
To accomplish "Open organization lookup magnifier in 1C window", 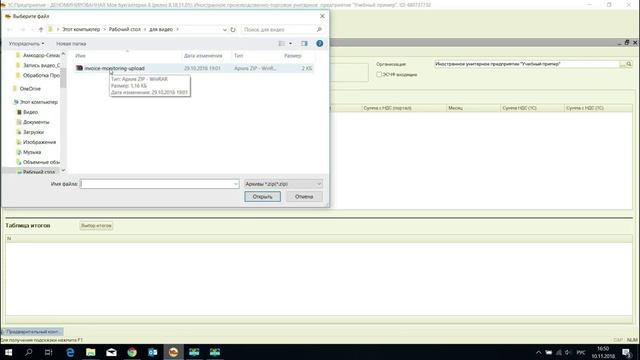I will click(629, 64).
